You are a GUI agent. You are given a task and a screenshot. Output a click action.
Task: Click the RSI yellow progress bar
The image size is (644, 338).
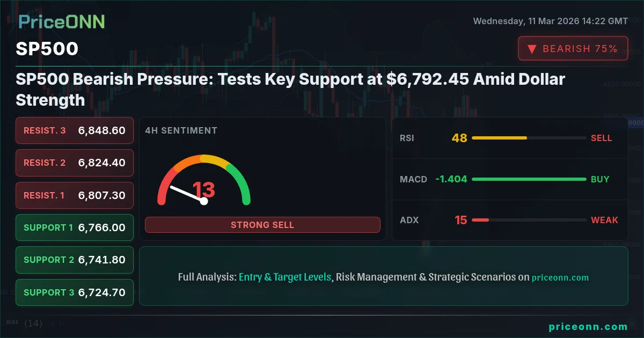click(x=529, y=138)
